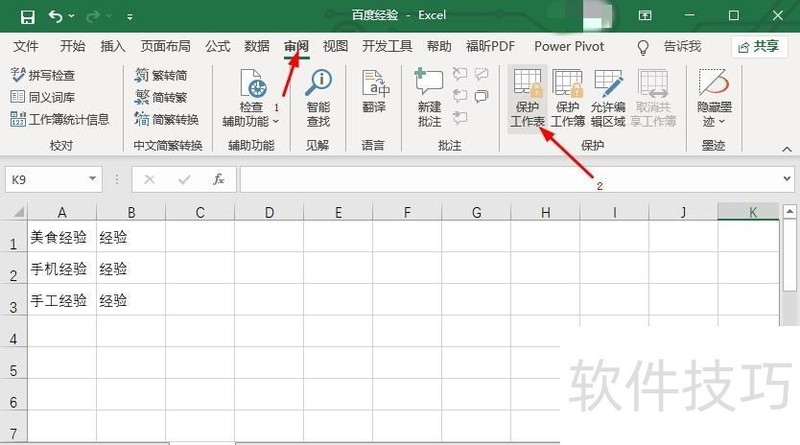Select cell A2 containing 手机经验
The width and height of the screenshot is (800, 445).
pyautogui.click(x=62, y=268)
